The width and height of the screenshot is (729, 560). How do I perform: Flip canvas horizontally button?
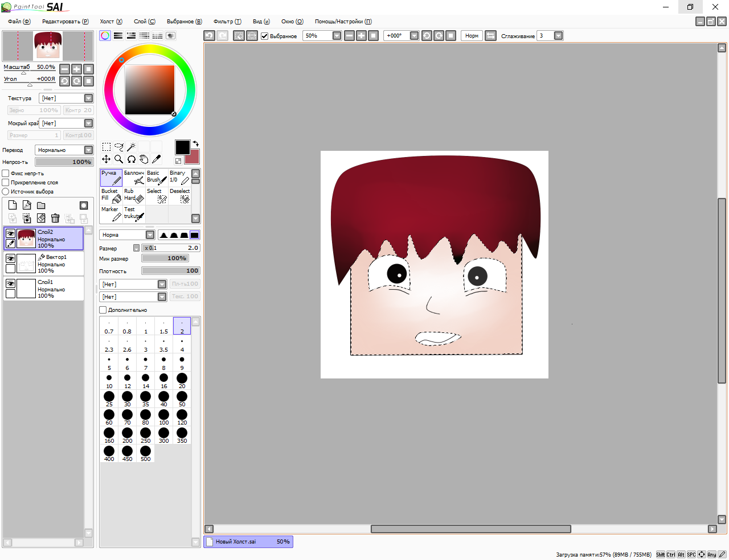coord(490,36)
